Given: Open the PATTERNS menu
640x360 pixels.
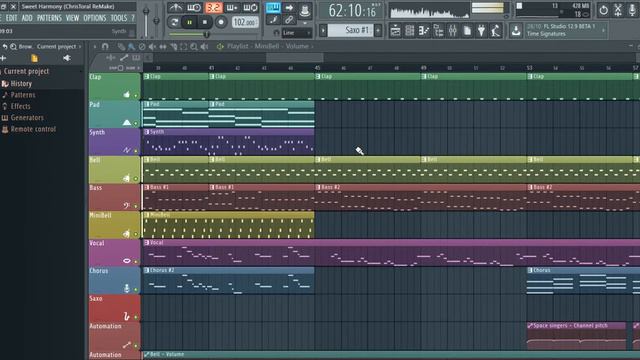Looking at the screenshot, I should point(49,18).
